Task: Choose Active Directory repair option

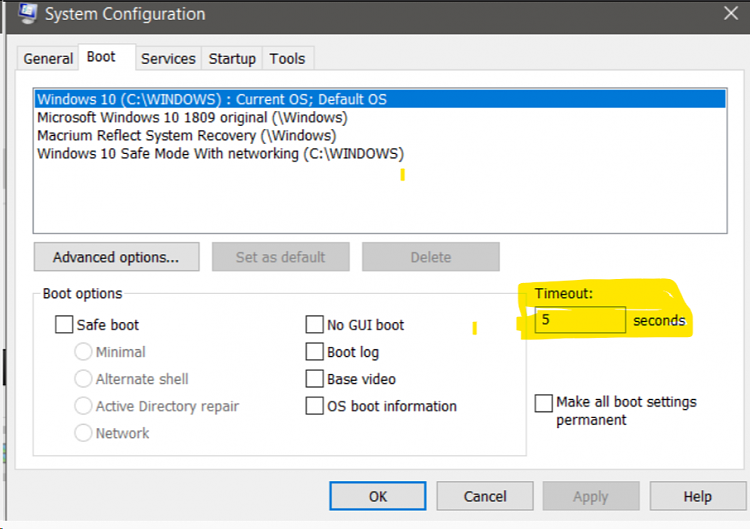Action: click(83, 406)
